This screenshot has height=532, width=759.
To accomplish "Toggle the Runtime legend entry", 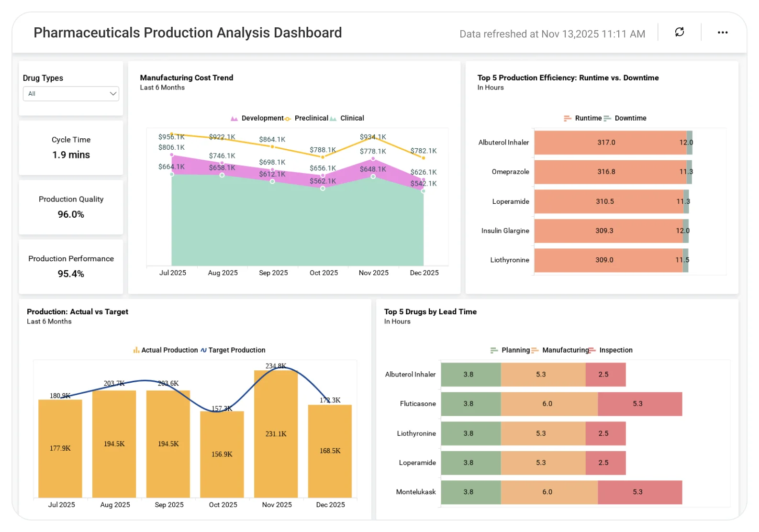I will tap(582, 118).
